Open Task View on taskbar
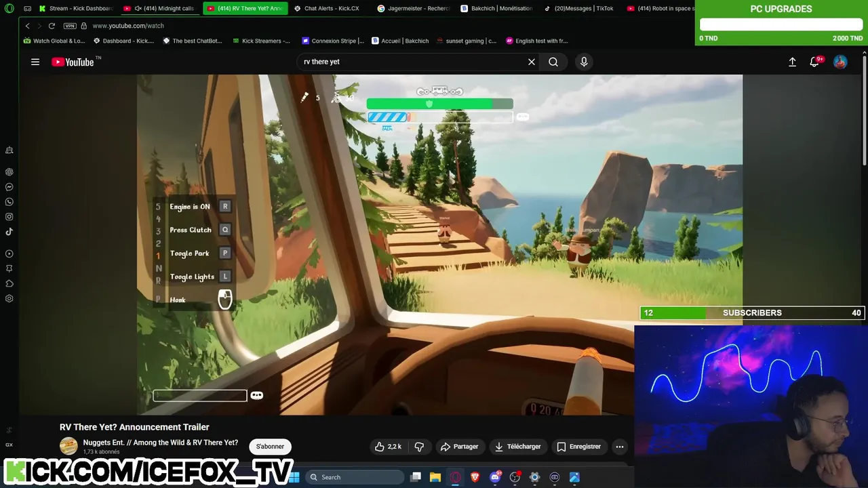868x488 pixels. click(x=416, y=477)
